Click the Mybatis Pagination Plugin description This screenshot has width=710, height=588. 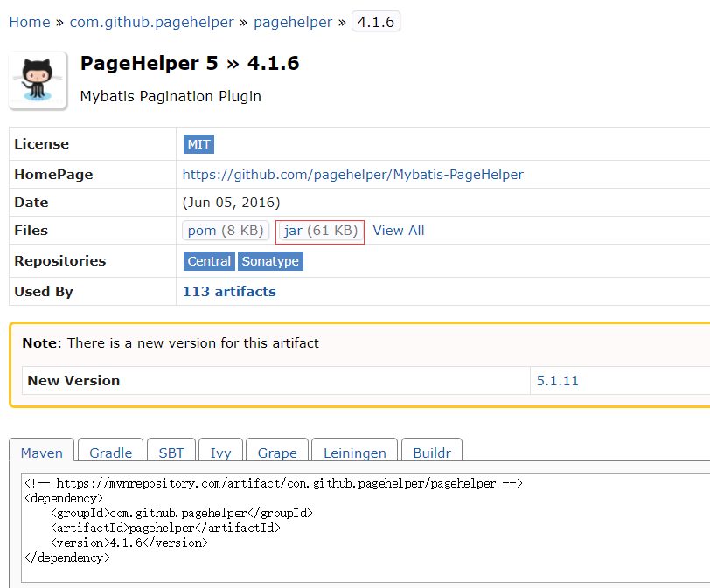(171, 96)
